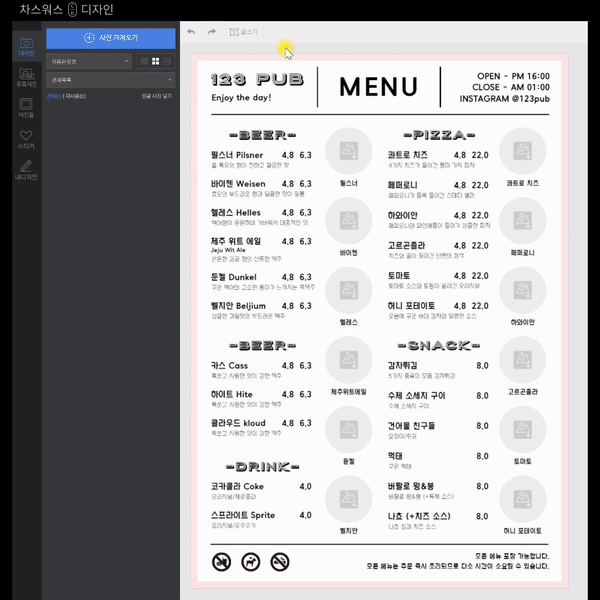Select the 스프라이트 Sprite menu item text

[x=243, y=515]
